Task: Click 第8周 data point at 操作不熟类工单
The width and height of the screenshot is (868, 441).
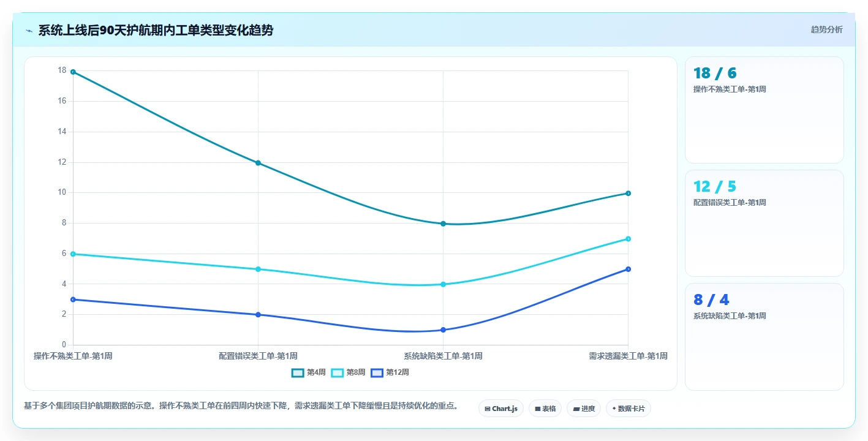Action: pos(73,254)
